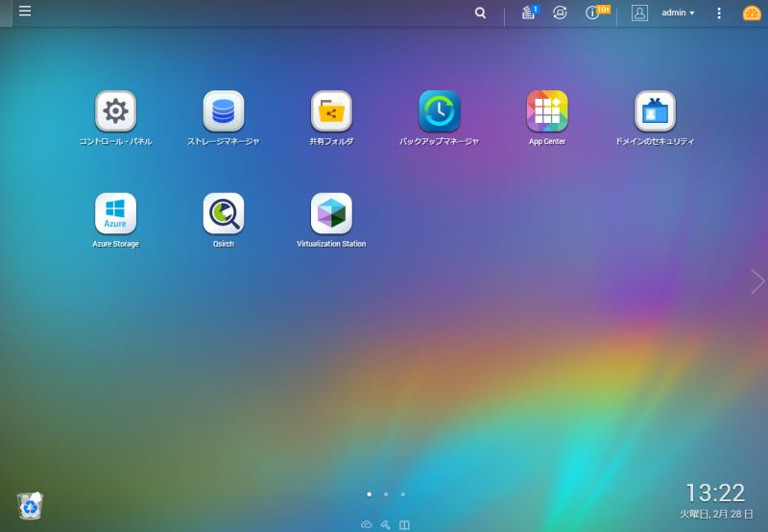Click the utility tools icon at bottom
This screenshot has height=532, width=768.
(386, 524)
